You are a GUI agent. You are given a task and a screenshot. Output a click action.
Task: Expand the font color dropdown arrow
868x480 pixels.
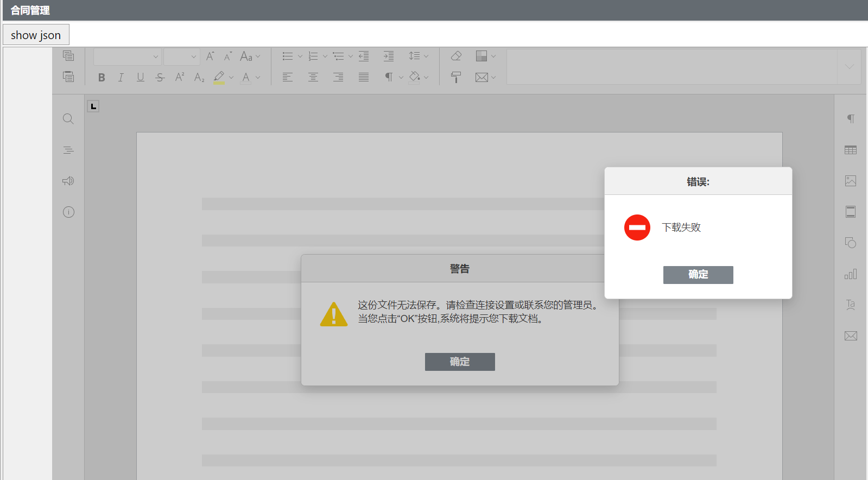click(258, 78)
